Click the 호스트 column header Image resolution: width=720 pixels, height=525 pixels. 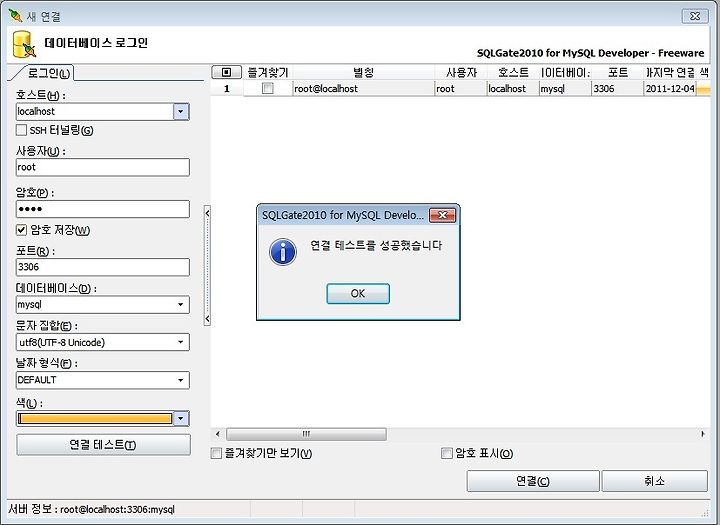513,72
